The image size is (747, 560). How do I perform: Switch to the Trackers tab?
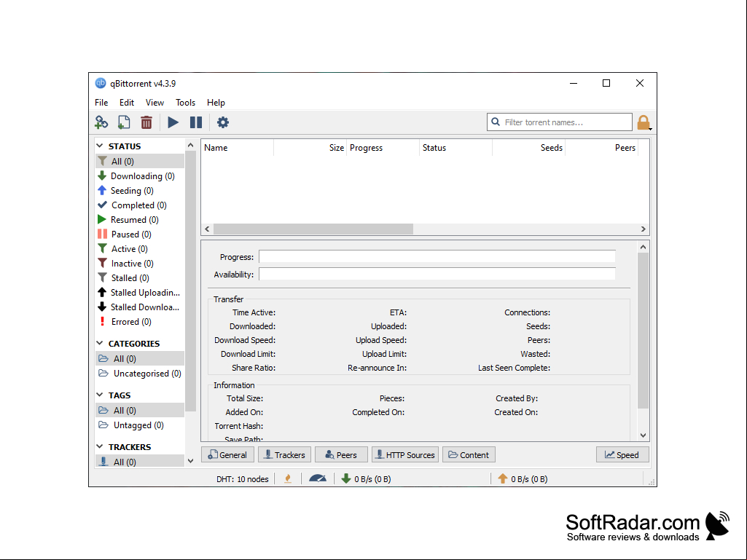[x=284, y=454]
